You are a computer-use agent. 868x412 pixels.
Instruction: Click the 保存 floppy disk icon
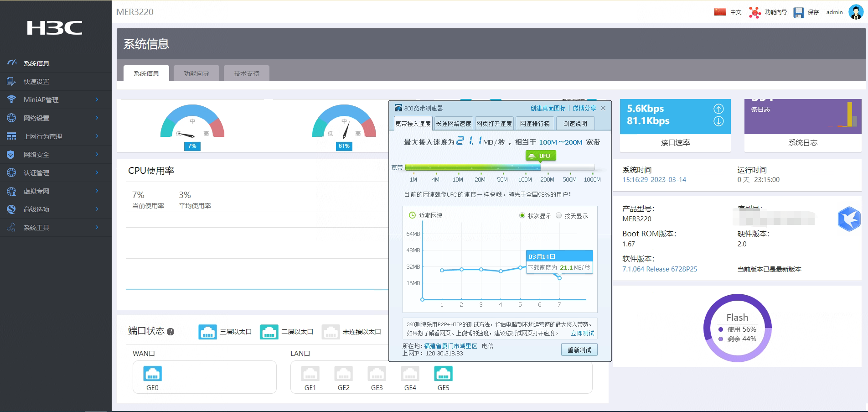799,12
